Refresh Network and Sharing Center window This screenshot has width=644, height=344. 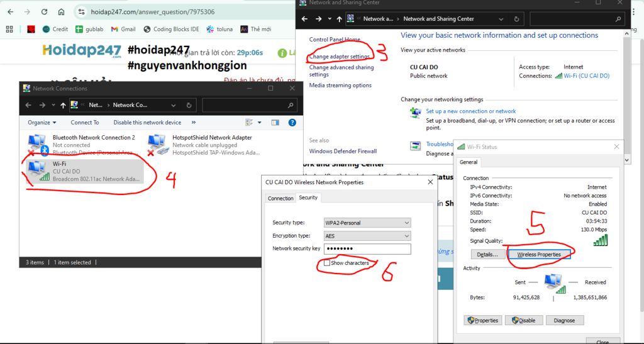pos(516,19)
